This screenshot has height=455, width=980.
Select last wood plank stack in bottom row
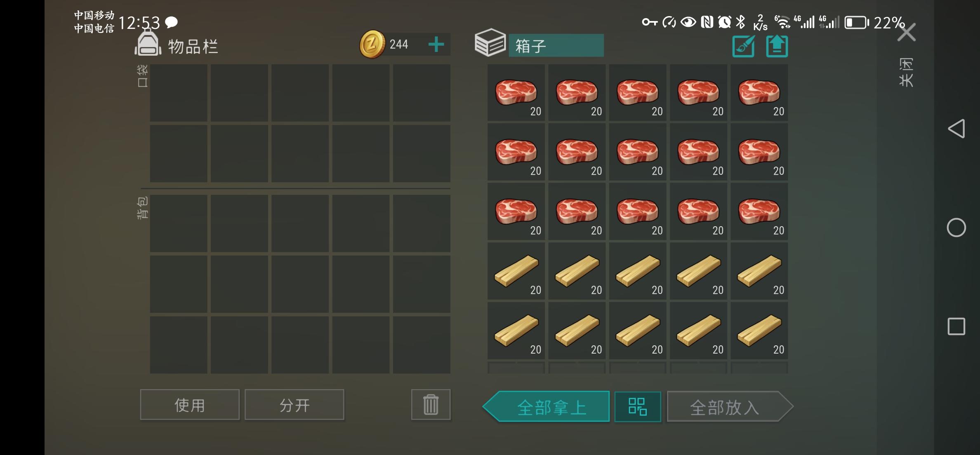click(759, 331)
